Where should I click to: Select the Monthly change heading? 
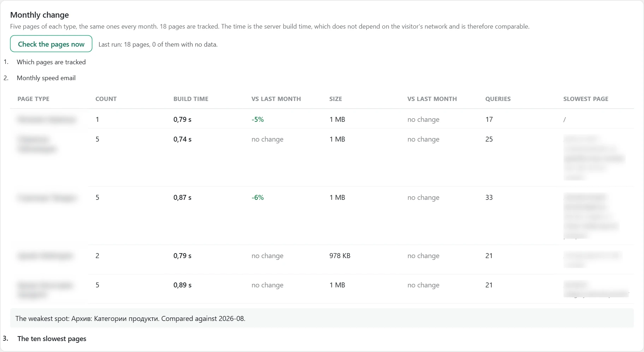40,15
